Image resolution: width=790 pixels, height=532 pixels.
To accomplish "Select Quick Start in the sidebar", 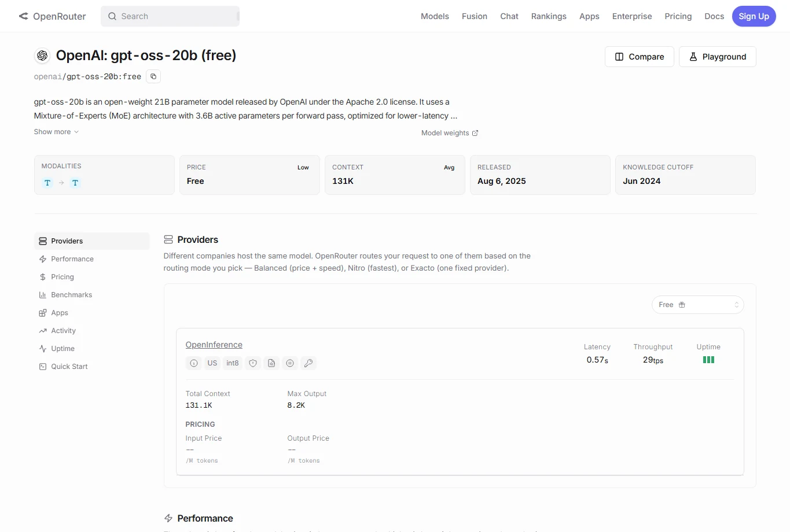I will [91, 367].
